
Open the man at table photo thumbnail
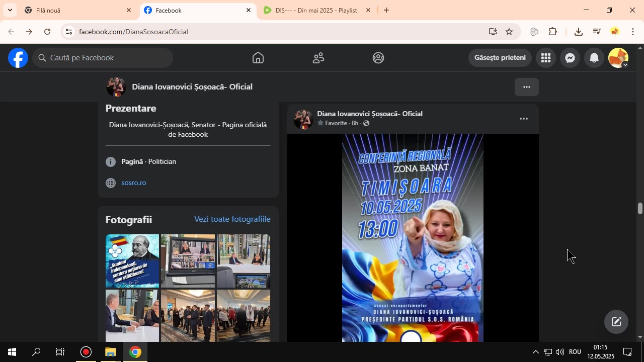click(132, 316)
